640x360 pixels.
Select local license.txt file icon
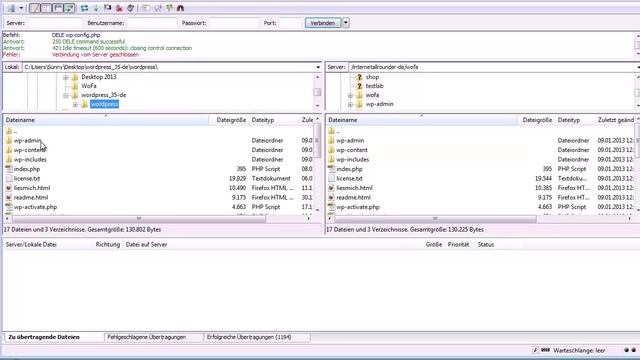pyautogui.click(x=9, y=179)
